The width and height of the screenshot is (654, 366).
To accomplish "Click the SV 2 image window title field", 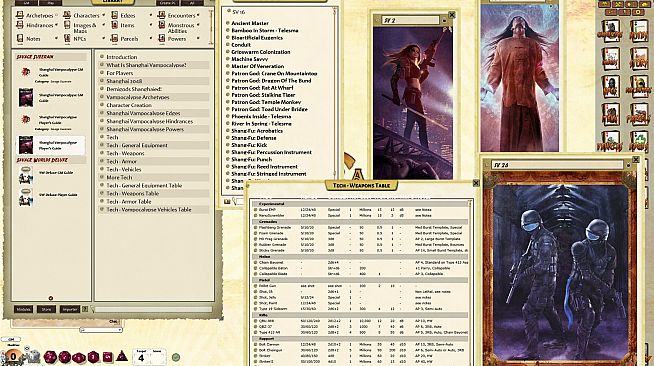I will point(410,20).
